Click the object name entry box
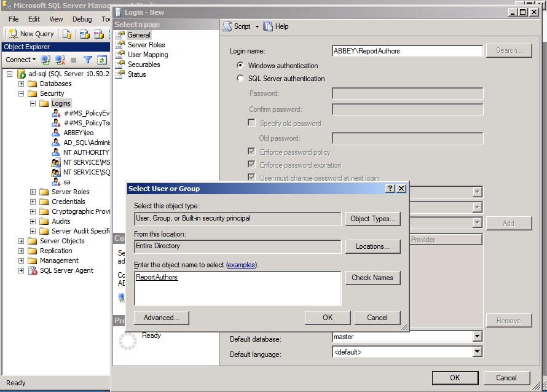The height and width of the screenshot is (392, 547). coord(238,288)
